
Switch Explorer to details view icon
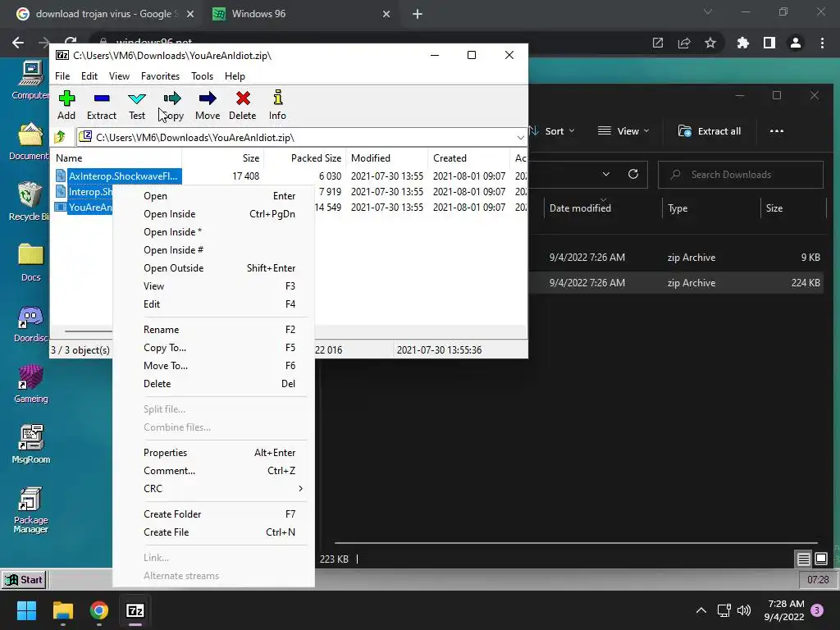click(804, 559)
